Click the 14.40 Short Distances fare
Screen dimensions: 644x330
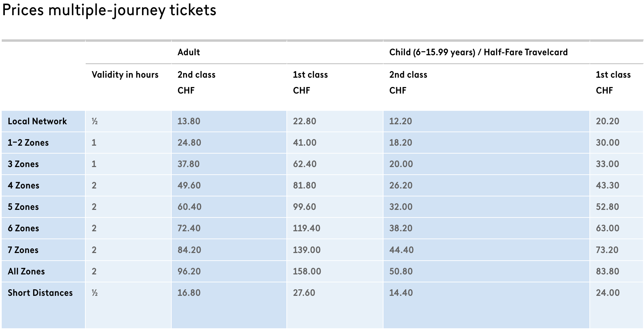pyautogui.click(x=401, y=293)
